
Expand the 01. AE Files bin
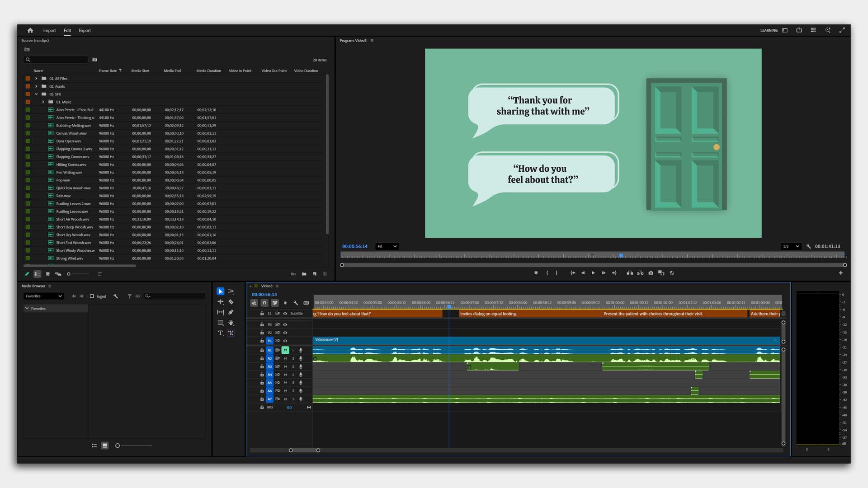(x=36, y=79)
